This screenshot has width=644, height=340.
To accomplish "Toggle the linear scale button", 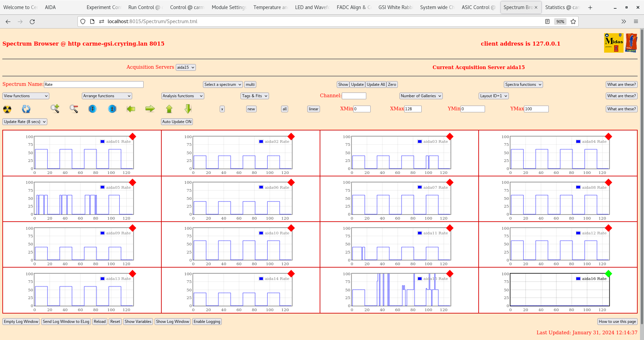I will click(313, 109).
